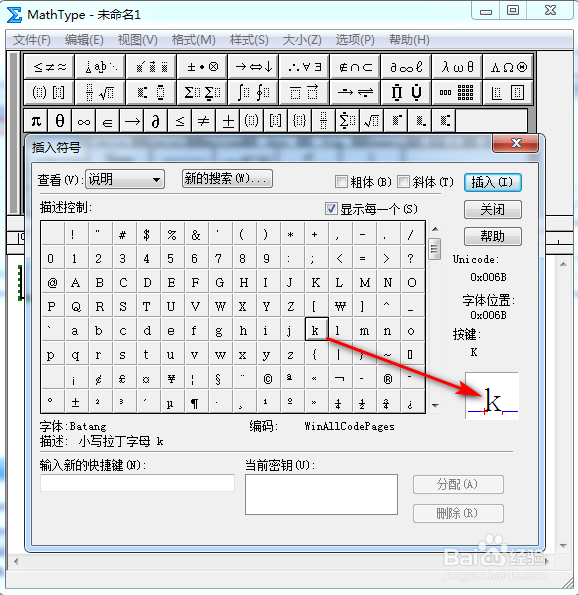The width and height of the screenshot is (578, 595).
Task: Open the 大小(Z) menu
Action: click(302, 40)
